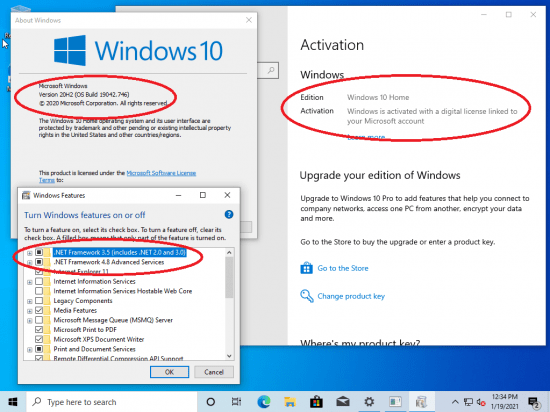The image size is (550, 412).
Task: Minimize the Windows Features dialog
Action: tap(179, 195)
